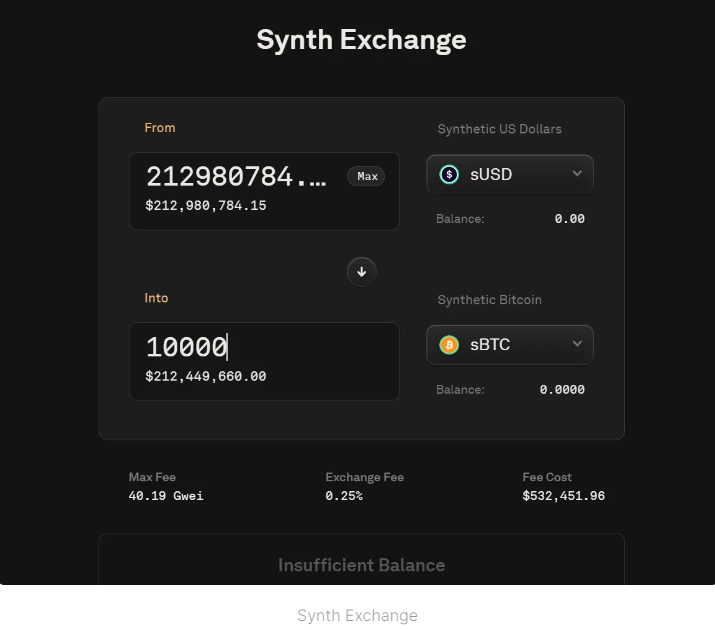Click the Synthetic Bitcoin label

pyautogui.click(x=490, y=300)
